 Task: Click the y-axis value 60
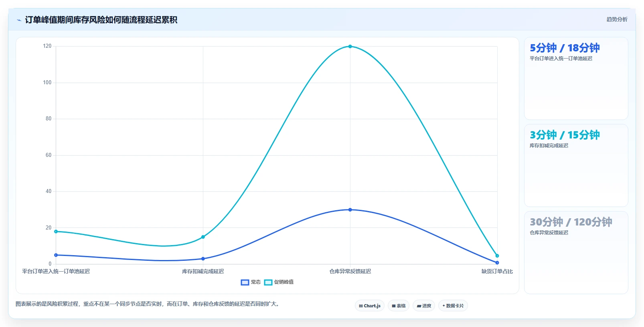49,155
